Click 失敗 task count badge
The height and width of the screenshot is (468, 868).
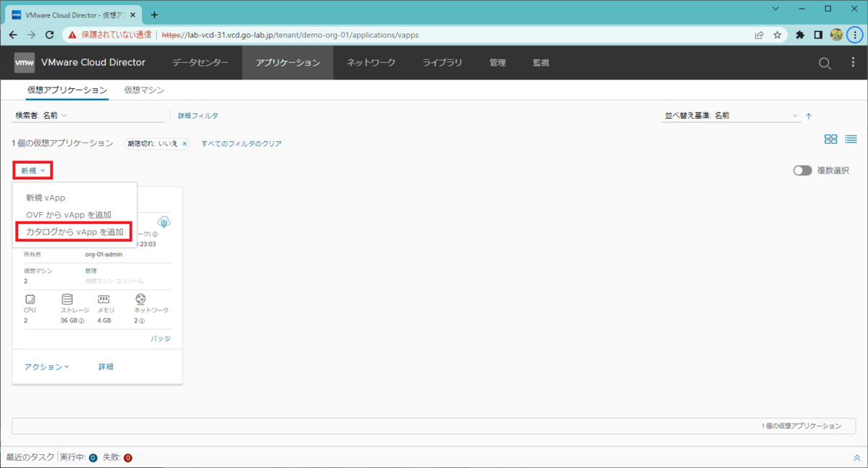point(127,458)
